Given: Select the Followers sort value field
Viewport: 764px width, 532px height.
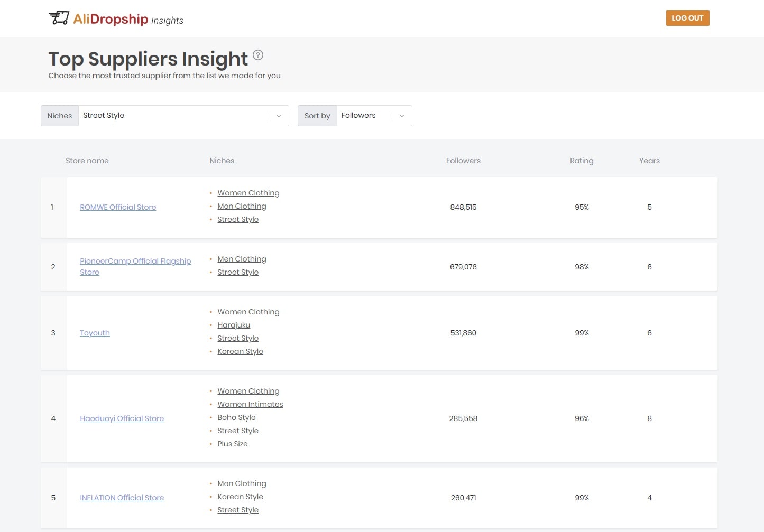Looking at the screenshot, I should pyautogui.click(x=365, y=116).
